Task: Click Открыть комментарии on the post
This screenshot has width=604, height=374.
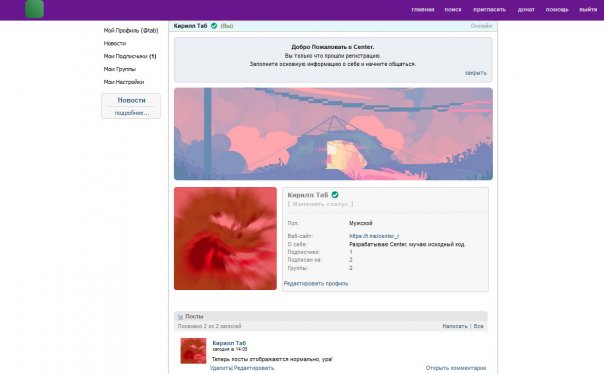Action: tap(456, 368)
